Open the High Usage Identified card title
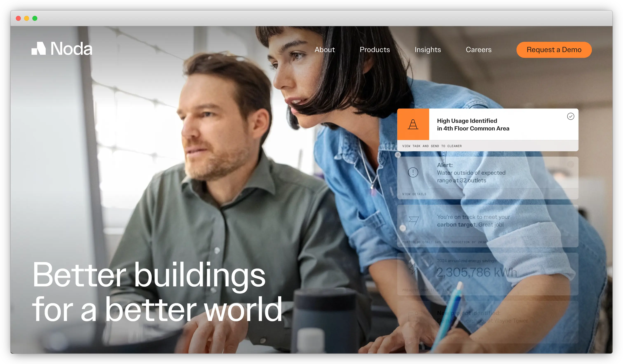 point(473,125)
